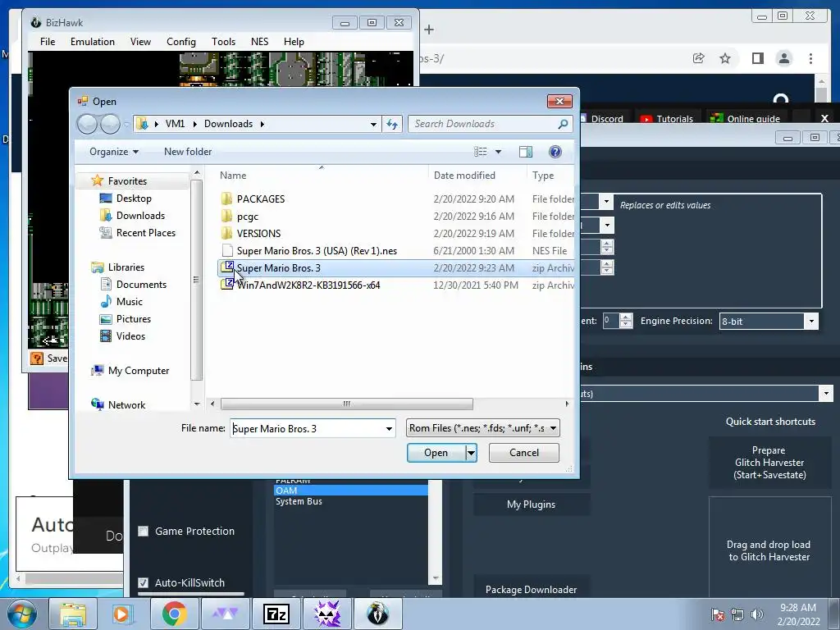Viewport: 840px width, 630px height.
Task: Click in the File name input field
Action: pos(307,428)
